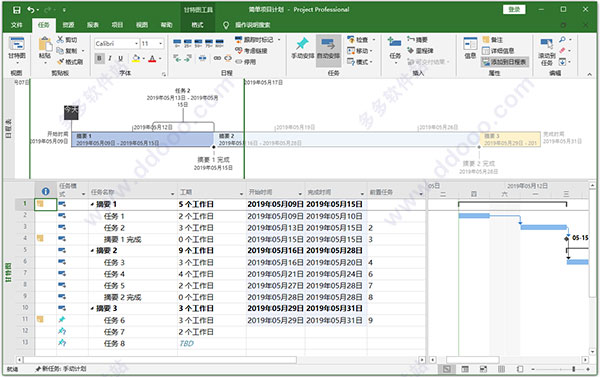Image resolution: width=600 pixels, height=377 pixels.
Task: Toggle Details (详细信息) pane
Action: (x=498, y=51)
